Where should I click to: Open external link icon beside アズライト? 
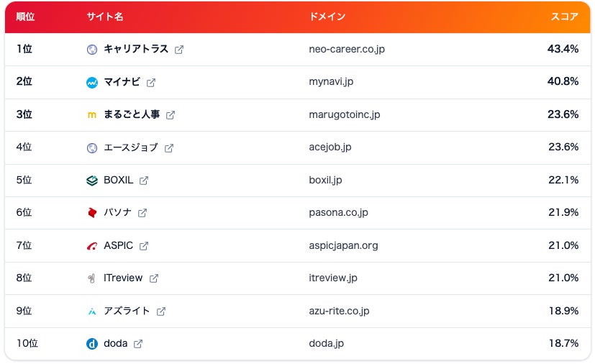pyautogui.click(x=161, y=311)
